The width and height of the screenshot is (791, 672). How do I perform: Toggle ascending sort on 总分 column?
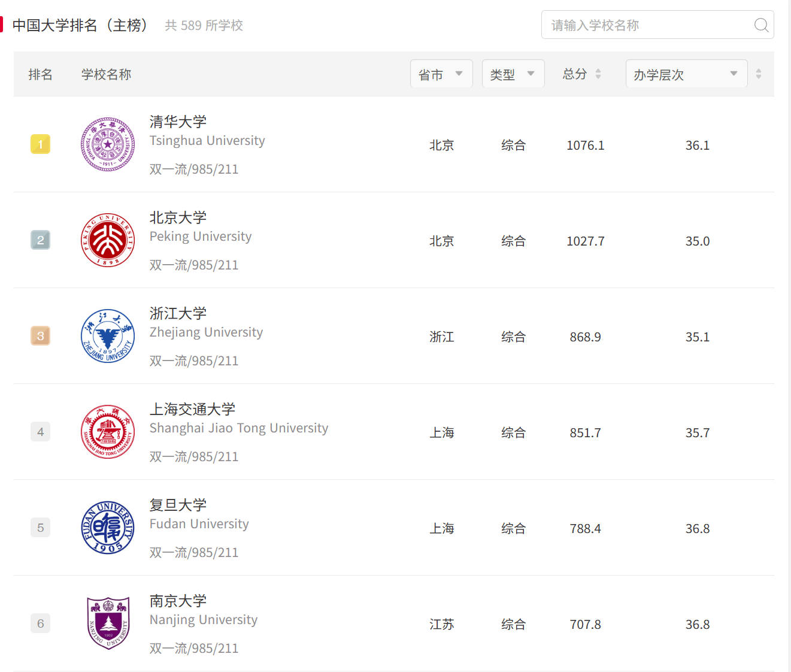599,71
